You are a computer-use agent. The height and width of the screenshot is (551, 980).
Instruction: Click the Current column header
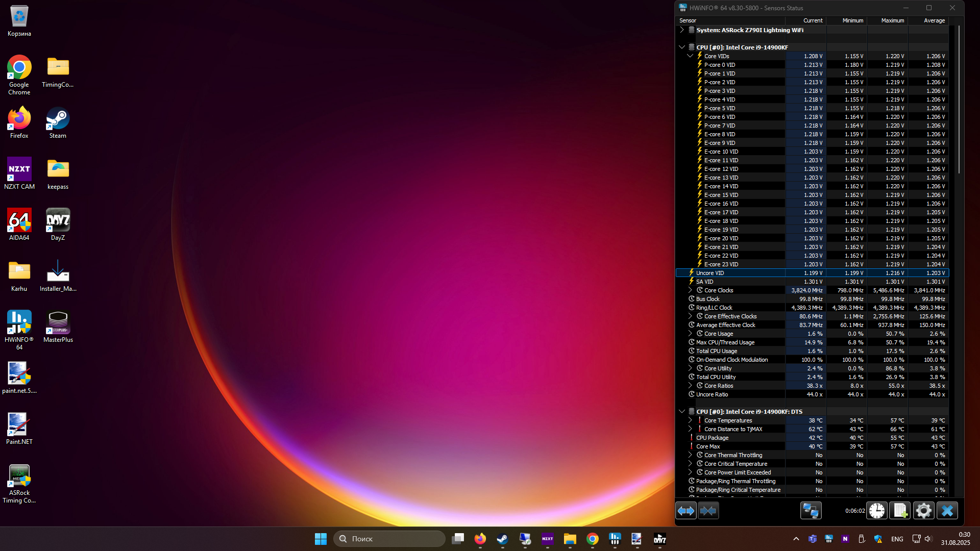(x=806, y=20)
